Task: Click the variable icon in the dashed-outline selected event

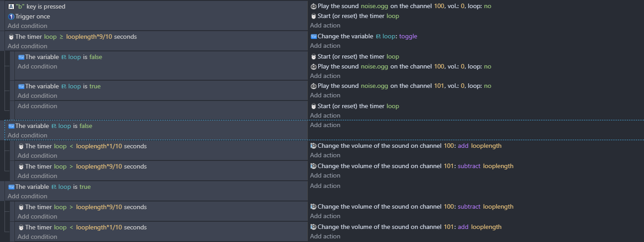Action: (11, 126)
